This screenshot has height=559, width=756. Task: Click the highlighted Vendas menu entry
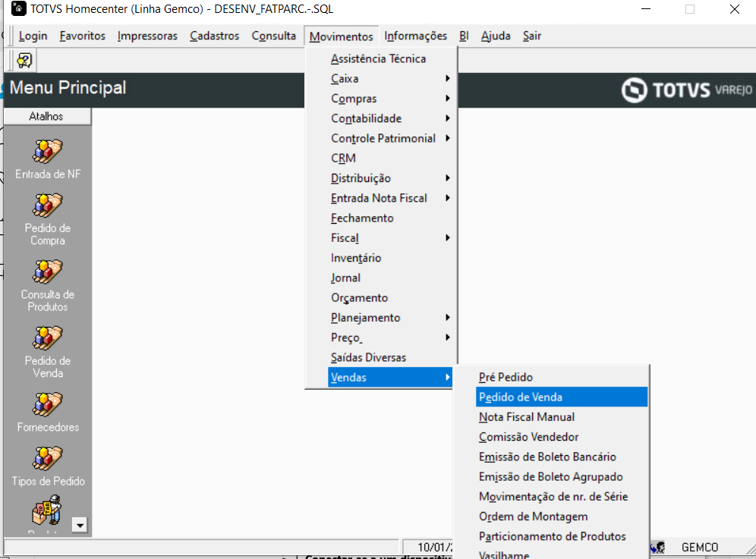(x=391, y=377)
